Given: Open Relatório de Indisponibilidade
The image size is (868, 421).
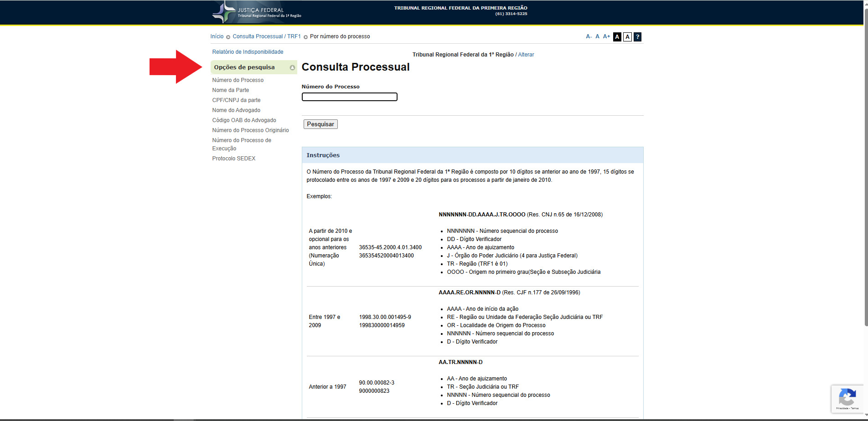Looking at the screenshot, I should point(248,52).
